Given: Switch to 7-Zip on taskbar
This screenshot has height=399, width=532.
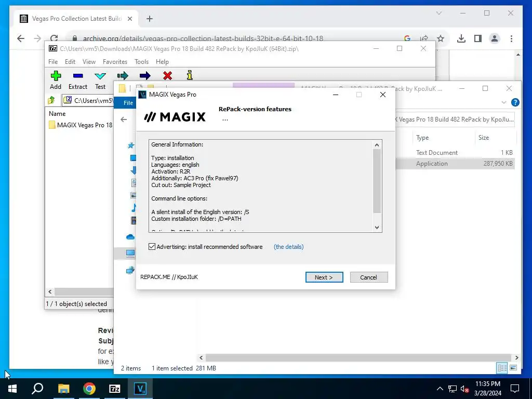Looking at the screenshot, I should click(115, 389).
